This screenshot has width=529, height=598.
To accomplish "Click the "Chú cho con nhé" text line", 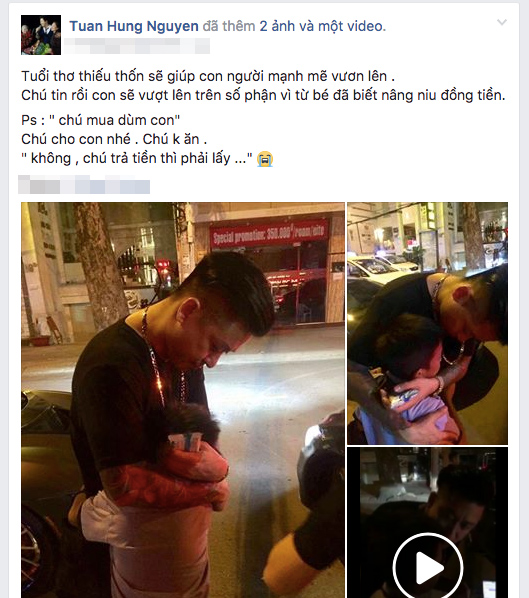I will (x=114, y=139).
